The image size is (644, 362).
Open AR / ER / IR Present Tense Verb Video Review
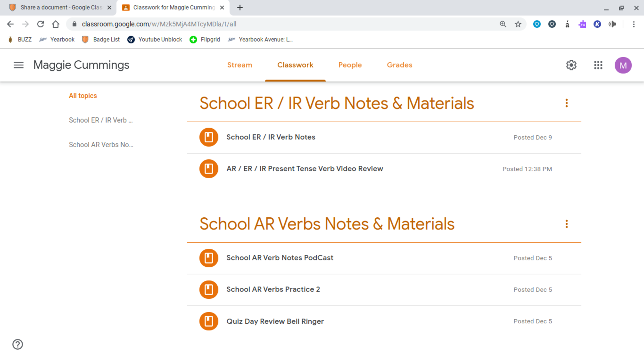[304, 169]
